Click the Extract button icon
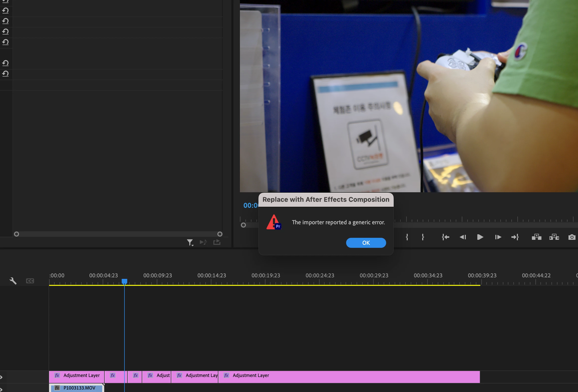This screenshot has height=392, width=578. point(554,237)
